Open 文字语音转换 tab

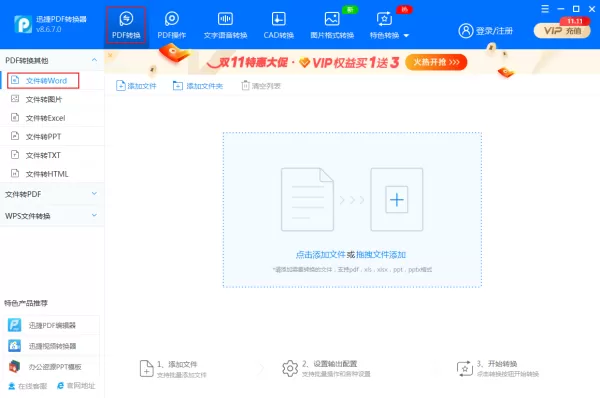[x=225, y=25]
